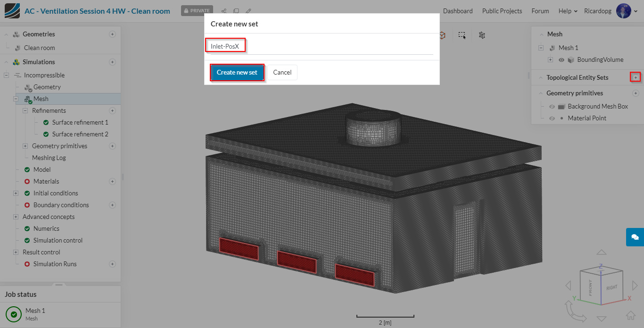The height and width of the screenshot is (328, 644).
Task: Rotate view down with bottom arrow
Action: coord(601,319)
